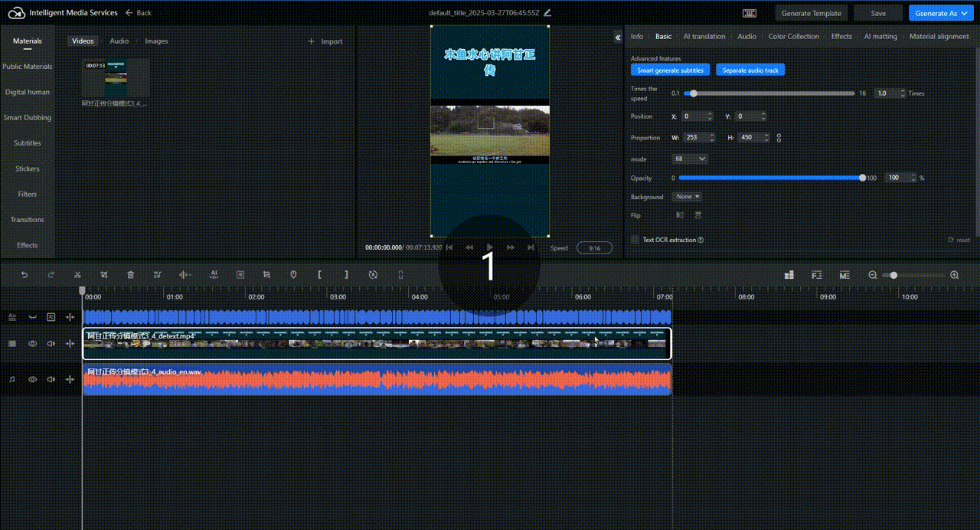Select the 阿甘正传分镜模式 video thumbnail
Image resolution: width=980 pixels, height=530 pixels.
tap(114, 77)
